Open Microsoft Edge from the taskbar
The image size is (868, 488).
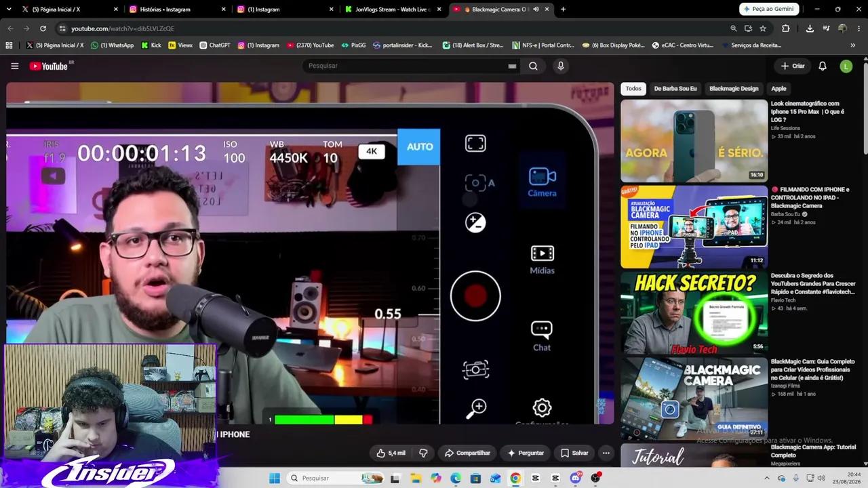coord(455,479)
